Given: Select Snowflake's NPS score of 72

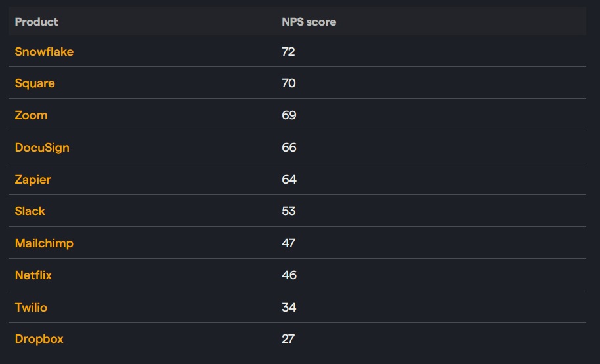Looking at the screenshot, I should (x=288, y=52).
